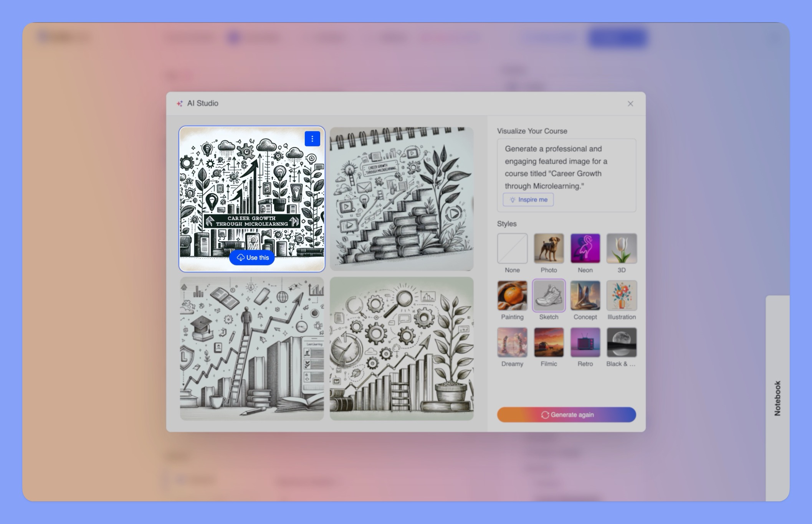Image resolution: width=812 pixels, height=524 pixels.
Task: Close the AI Studio dialog
Action: [631, 104]
